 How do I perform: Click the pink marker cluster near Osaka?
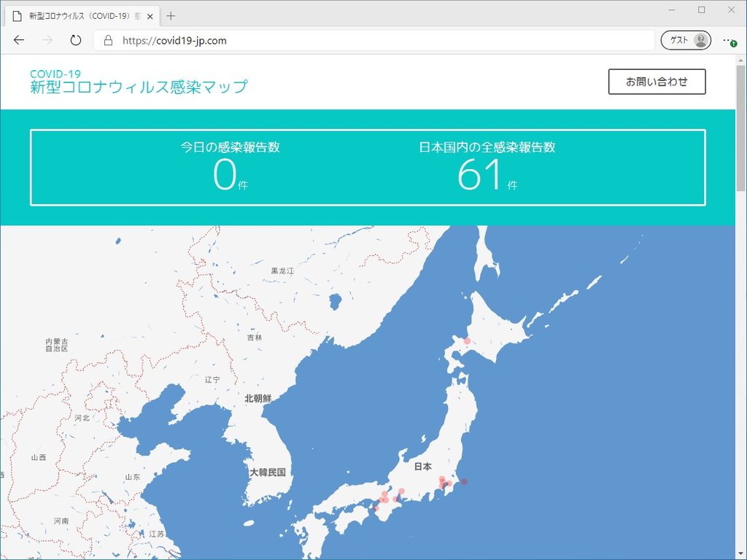tap(384, 498)
